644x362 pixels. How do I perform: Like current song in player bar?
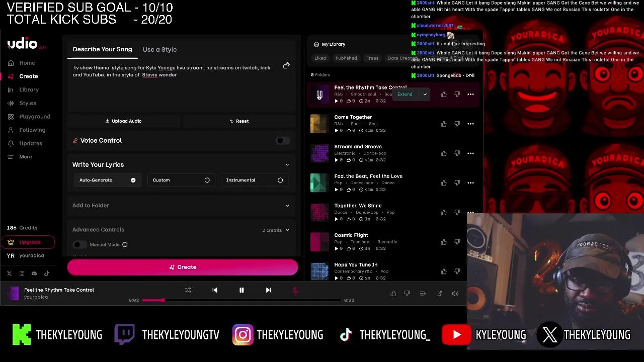[x=393, y=294]
